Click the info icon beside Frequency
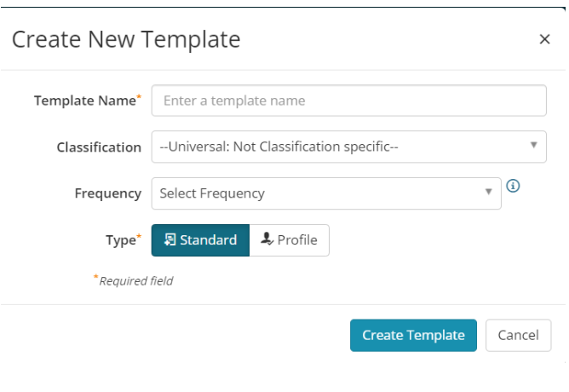This screenshot has height=392, width=569. (513, 186)
